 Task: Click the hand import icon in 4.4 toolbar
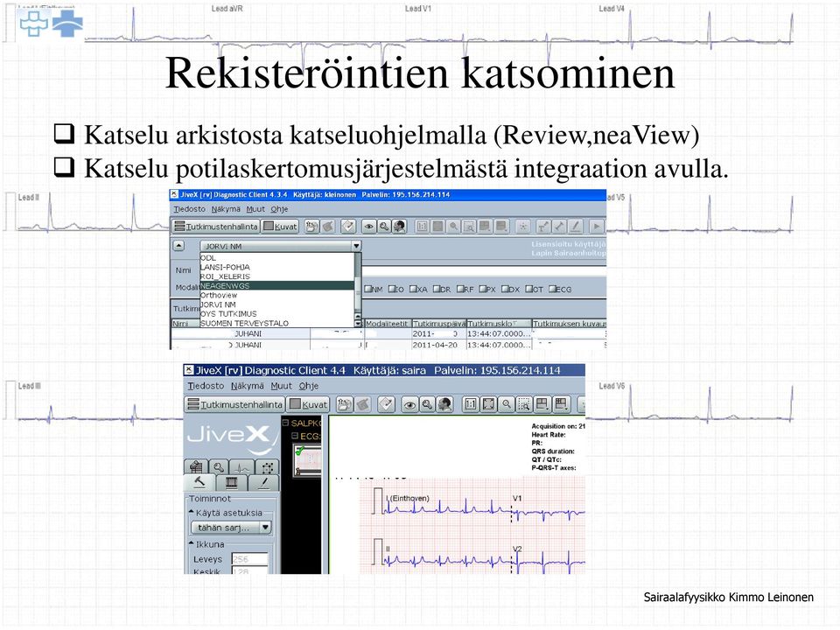tap(345, 404)
